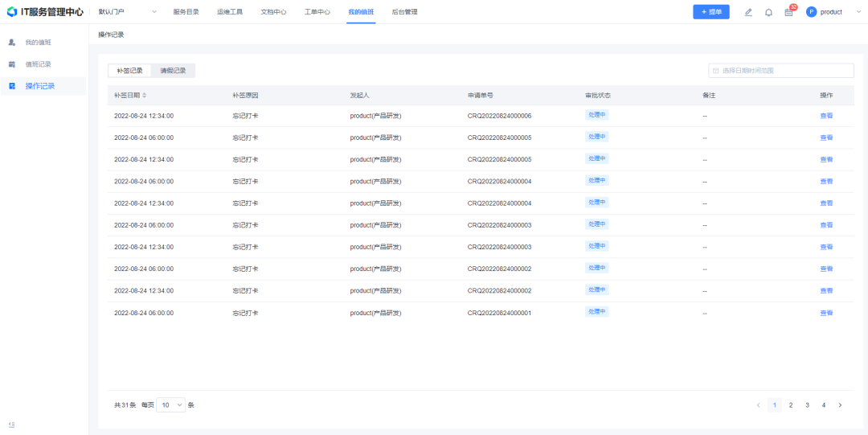Image resolution: width=868 pixels, height=435 pixels.
Task: Click order number CRQ20220824000006
Action: [x=499, y=116]
